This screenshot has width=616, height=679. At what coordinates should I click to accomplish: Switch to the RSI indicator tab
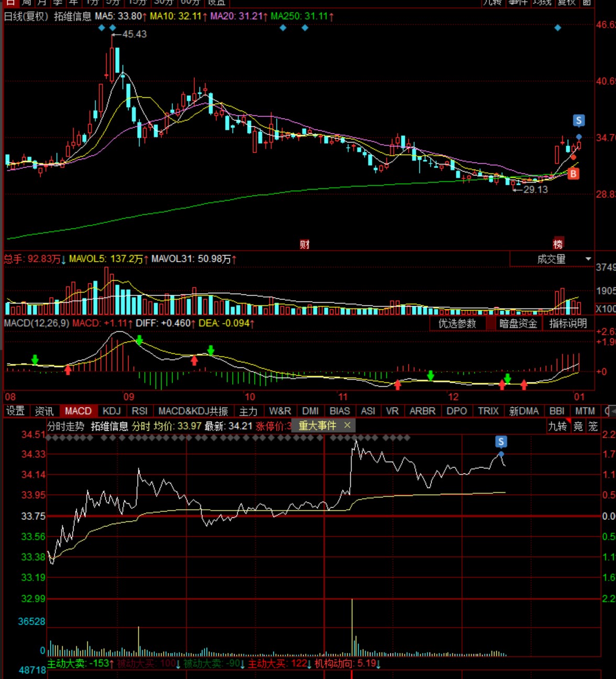(x=140, y=411)
